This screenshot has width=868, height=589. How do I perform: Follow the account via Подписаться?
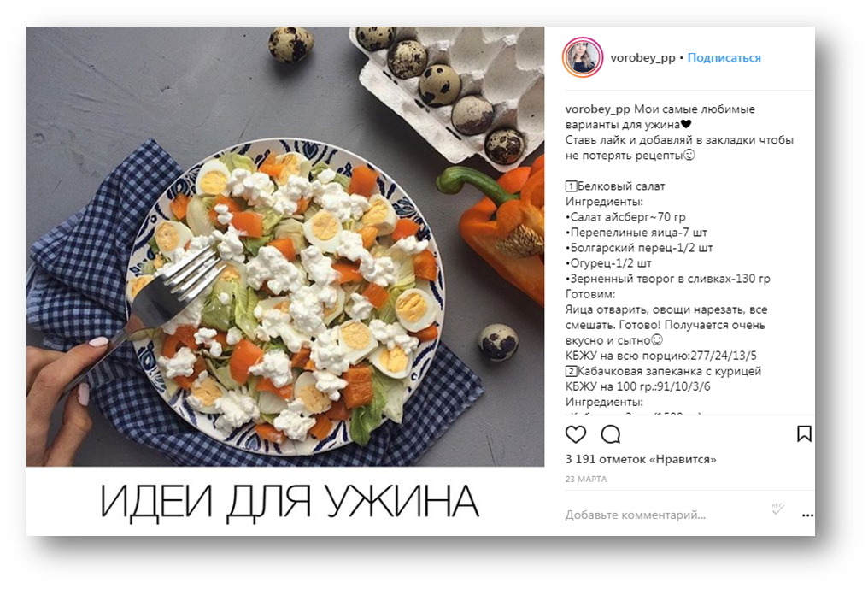click(724, 57)
